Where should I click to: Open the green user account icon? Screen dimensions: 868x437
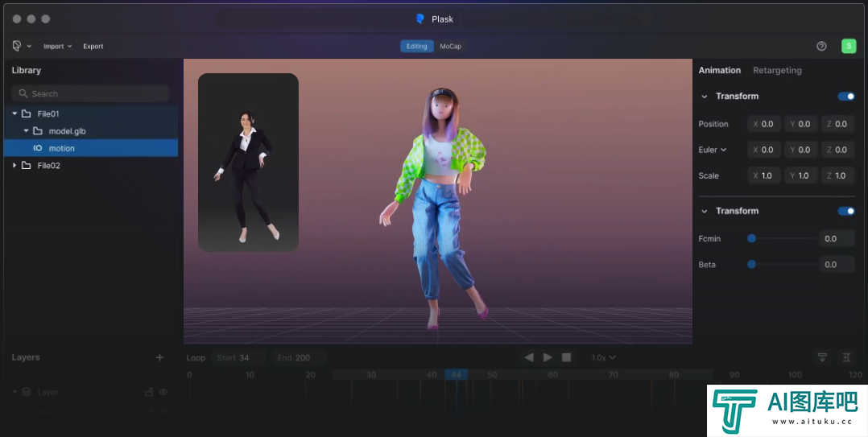pyautogui.click(x=849, y=47)
